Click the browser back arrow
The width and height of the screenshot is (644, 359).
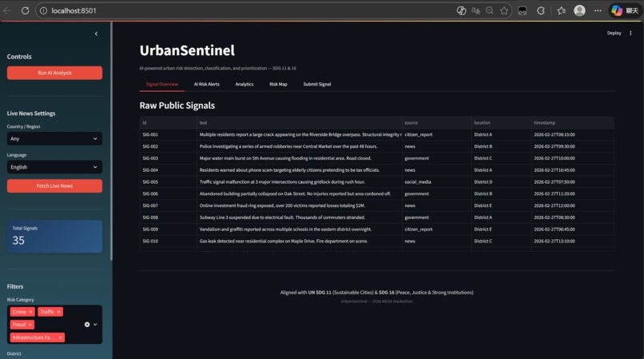tap(7, 10)
